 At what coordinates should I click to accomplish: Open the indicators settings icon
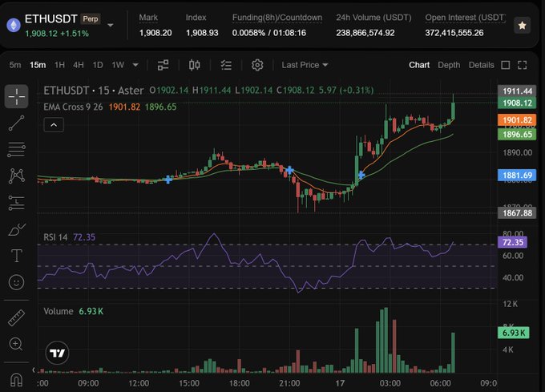tap(163, 65)
